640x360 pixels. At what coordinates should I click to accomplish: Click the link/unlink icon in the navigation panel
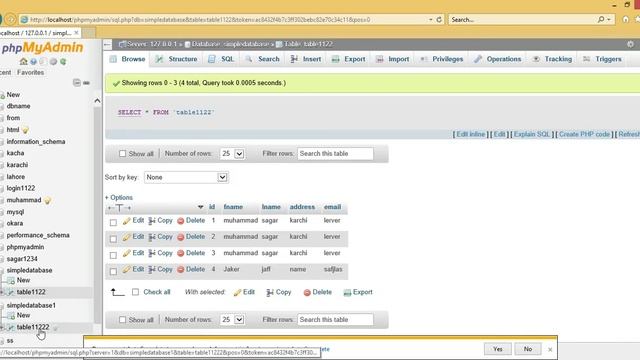click(x=87, y=83)
